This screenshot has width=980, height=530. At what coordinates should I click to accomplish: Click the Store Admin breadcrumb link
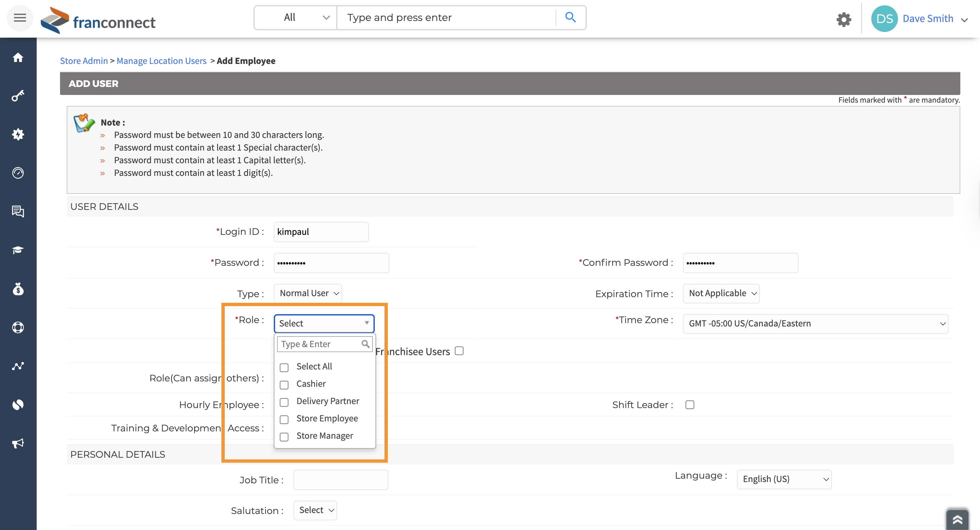[x=84, y=61]
